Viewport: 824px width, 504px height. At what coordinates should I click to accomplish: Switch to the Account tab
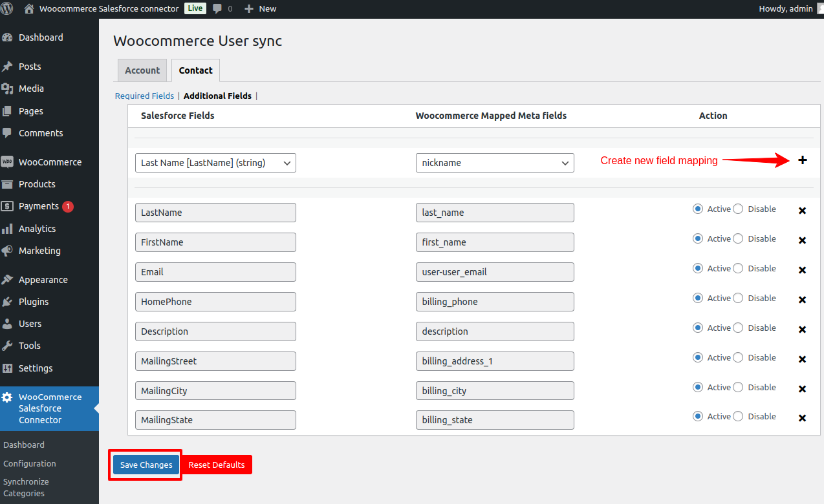point(142,70)
